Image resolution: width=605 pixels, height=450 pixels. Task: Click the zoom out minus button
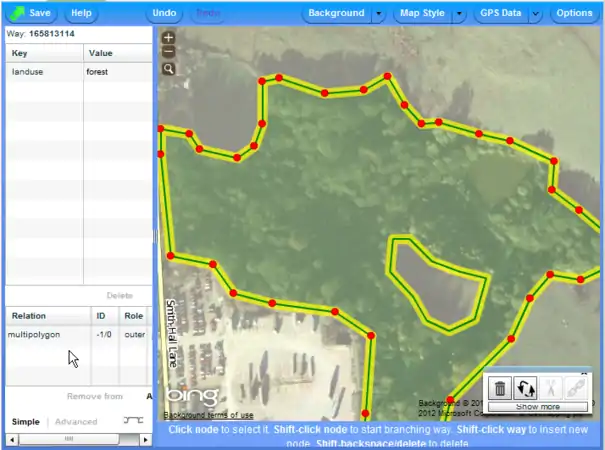pyautogui.click(x=168, y=52)
